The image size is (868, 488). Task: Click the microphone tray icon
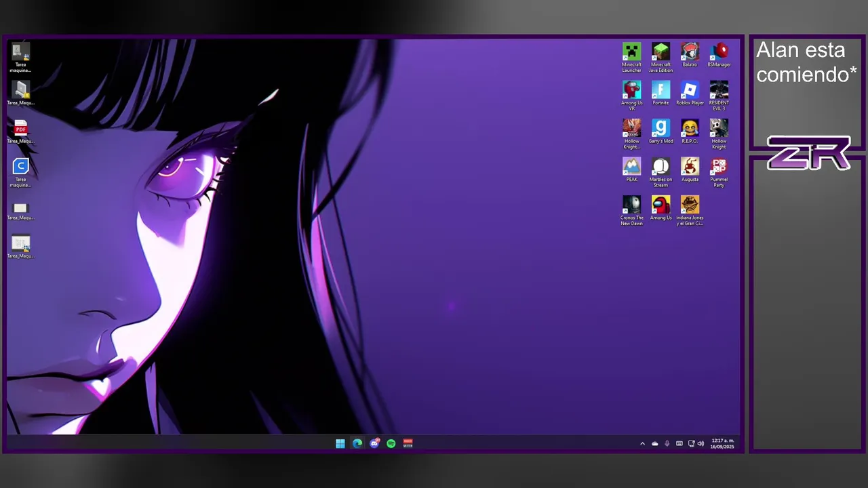(667, 443)
